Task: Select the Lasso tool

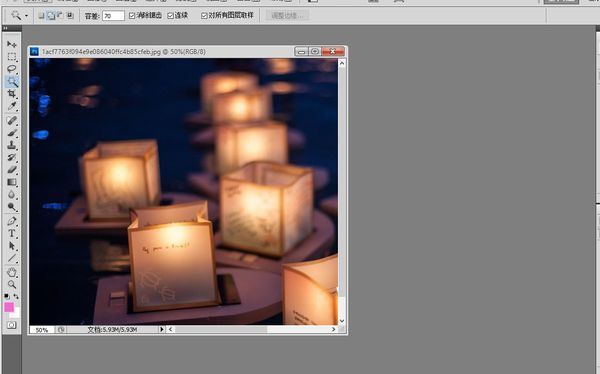Action: pos(11,69)
